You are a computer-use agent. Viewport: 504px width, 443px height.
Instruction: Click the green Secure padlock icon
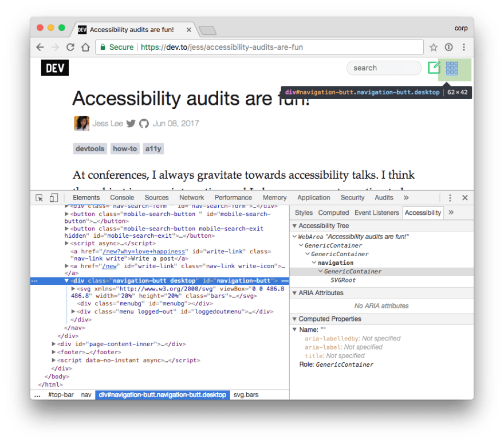[103, 48]
